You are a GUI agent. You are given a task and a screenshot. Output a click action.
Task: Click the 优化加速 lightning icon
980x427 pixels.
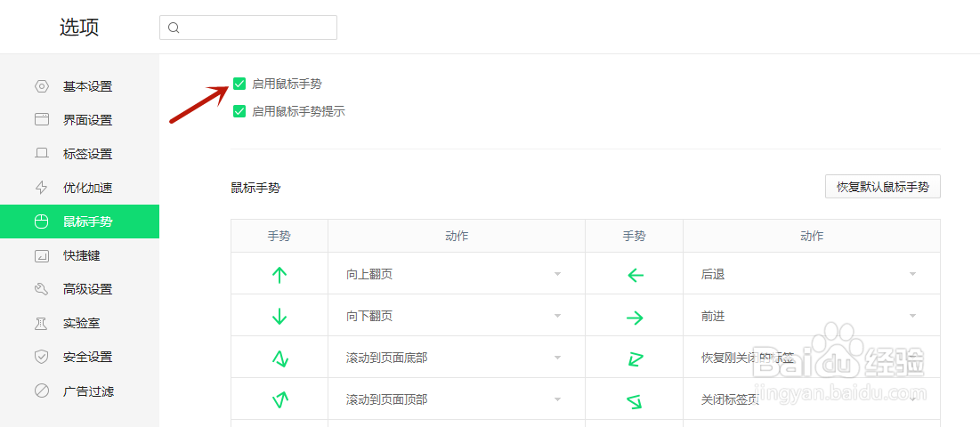(x=41, y=188)
